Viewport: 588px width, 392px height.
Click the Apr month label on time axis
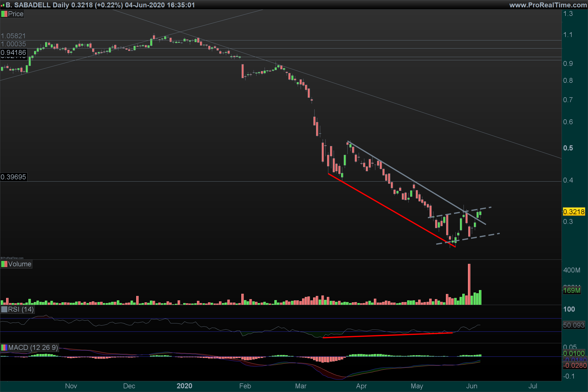point(361,386)
